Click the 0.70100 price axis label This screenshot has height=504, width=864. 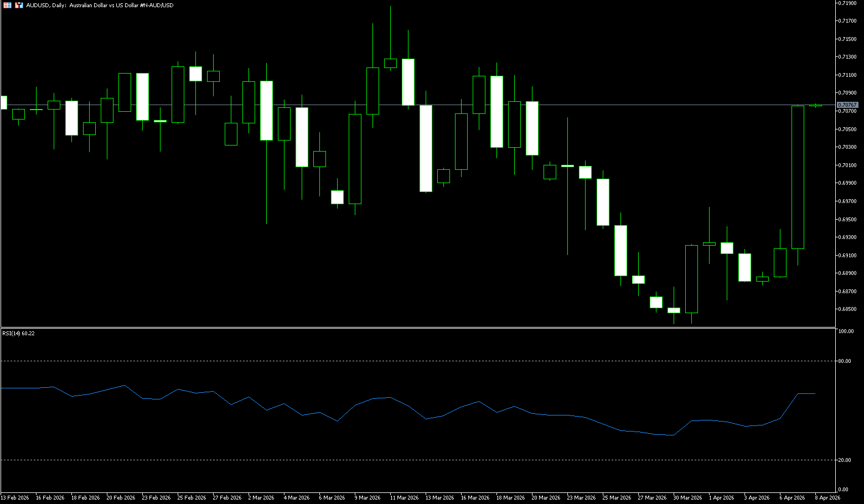coord(847,165)
